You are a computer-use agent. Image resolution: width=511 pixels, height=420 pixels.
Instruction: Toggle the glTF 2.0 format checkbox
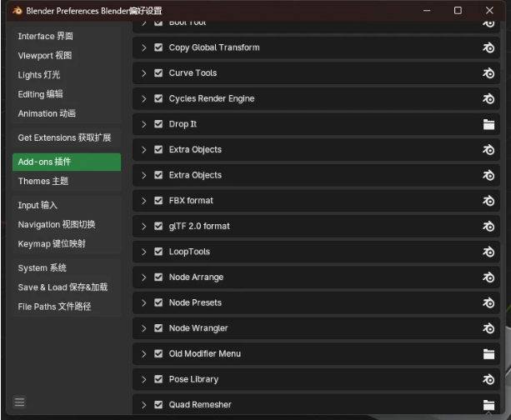[158, 226]
